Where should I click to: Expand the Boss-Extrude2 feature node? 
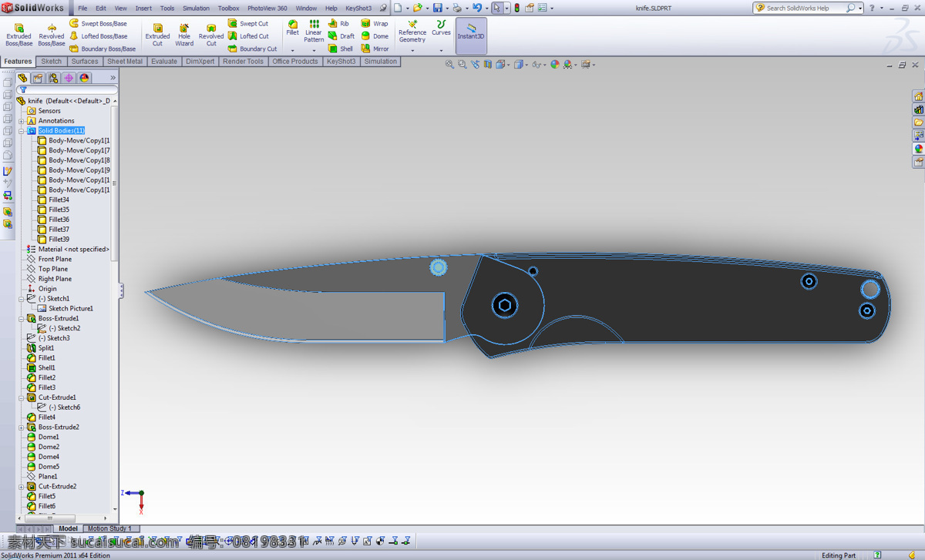pos(22,428)
